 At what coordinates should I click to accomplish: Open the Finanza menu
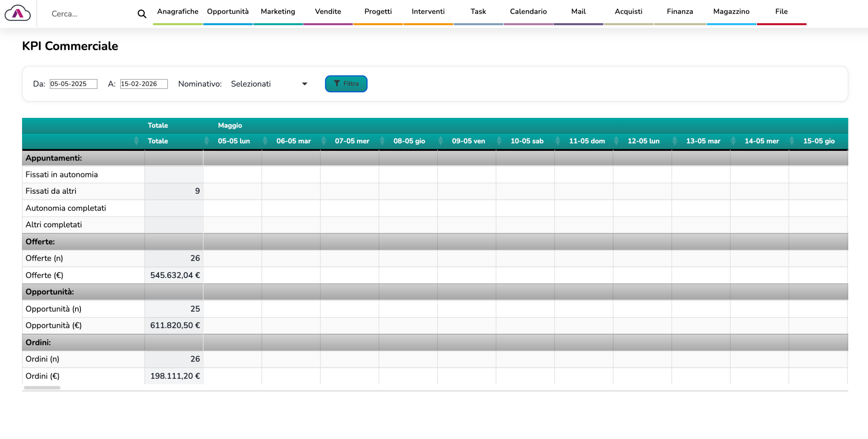point(679,12)
